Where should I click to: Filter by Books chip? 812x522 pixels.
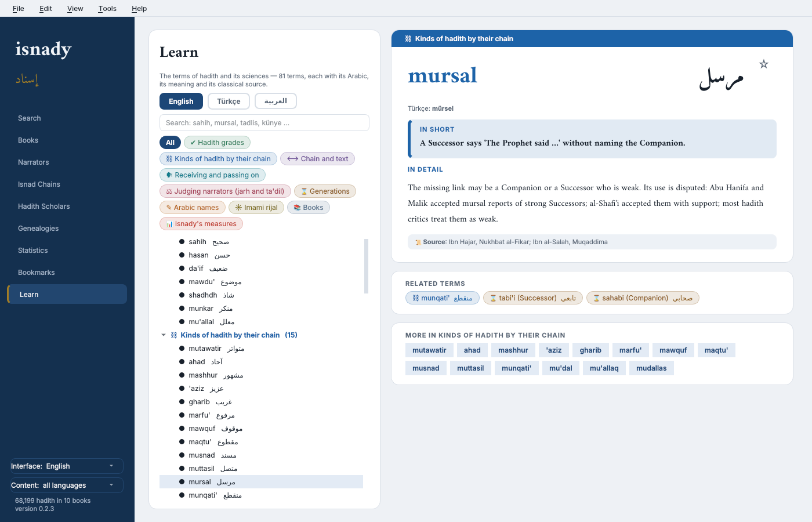pyautogui.click(x=309, y=207)
